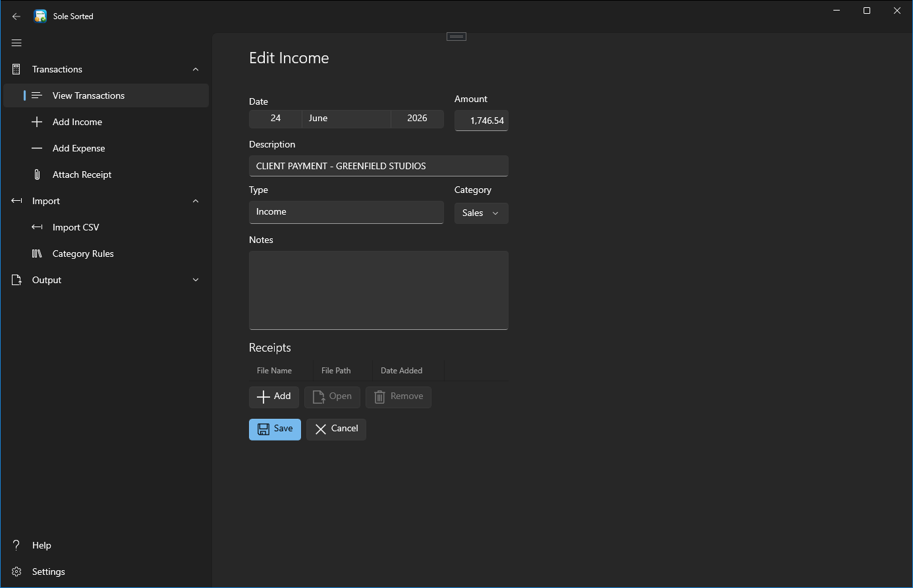Click the Import section arrow icon
The width and height of the screenshot is (913, 588).
click(16, 201)
